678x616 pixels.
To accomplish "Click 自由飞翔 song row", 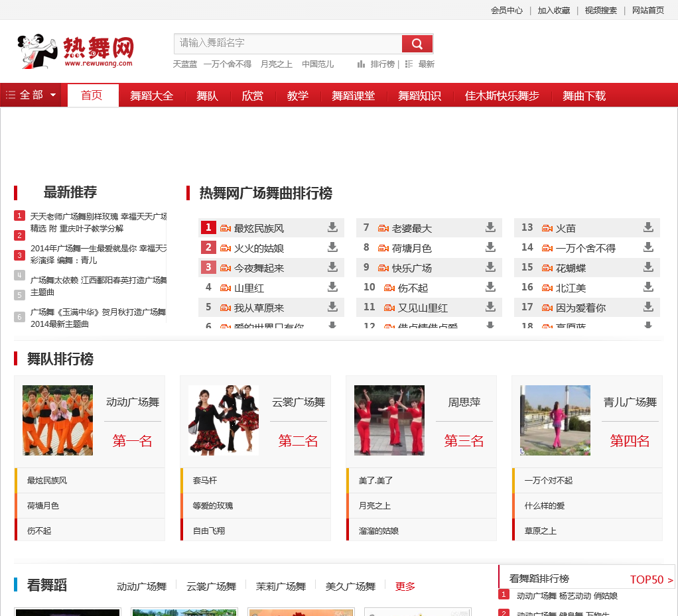I will [x=255, y=530].
